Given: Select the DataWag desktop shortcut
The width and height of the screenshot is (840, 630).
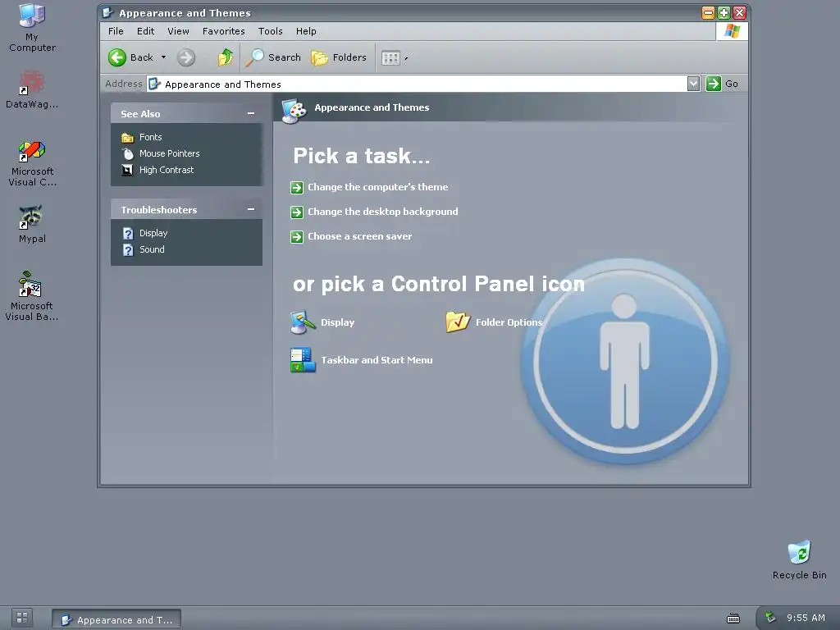Looking at the screenshot, I should [32, 89].
